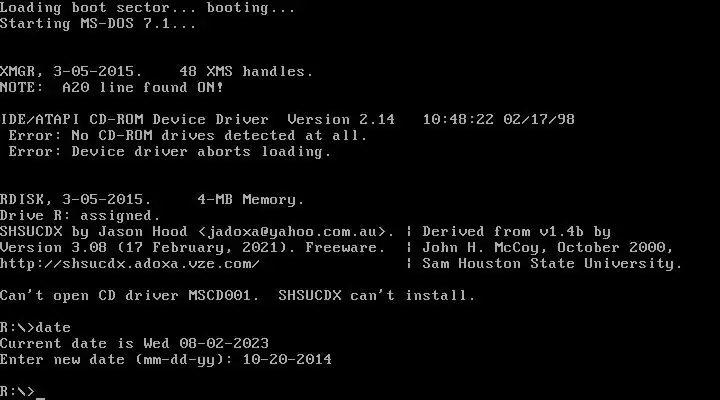Click the 'RDISK, 3-05-2015' text
The image size is (720, 400).
76,200
